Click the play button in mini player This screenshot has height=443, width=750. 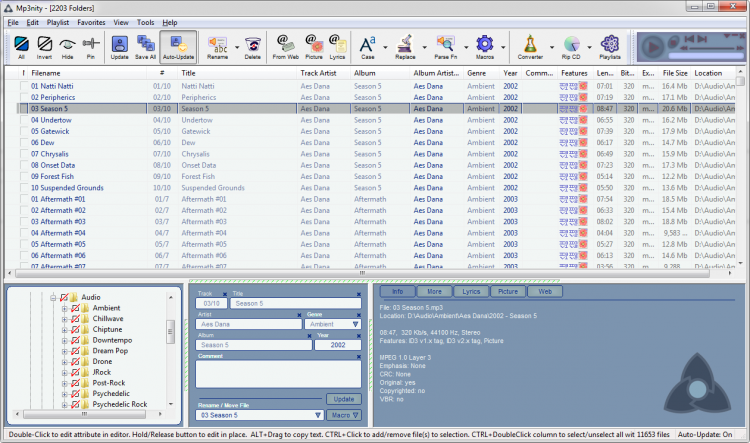(652, 47)
